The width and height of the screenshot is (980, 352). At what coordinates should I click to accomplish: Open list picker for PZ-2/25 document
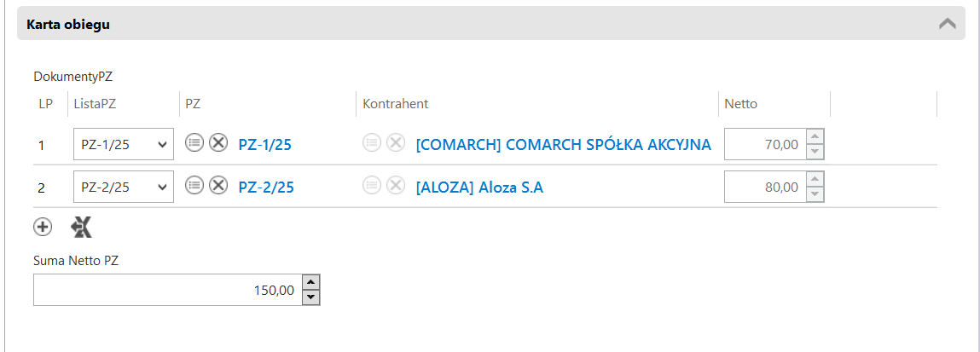[x=194, y=187]
